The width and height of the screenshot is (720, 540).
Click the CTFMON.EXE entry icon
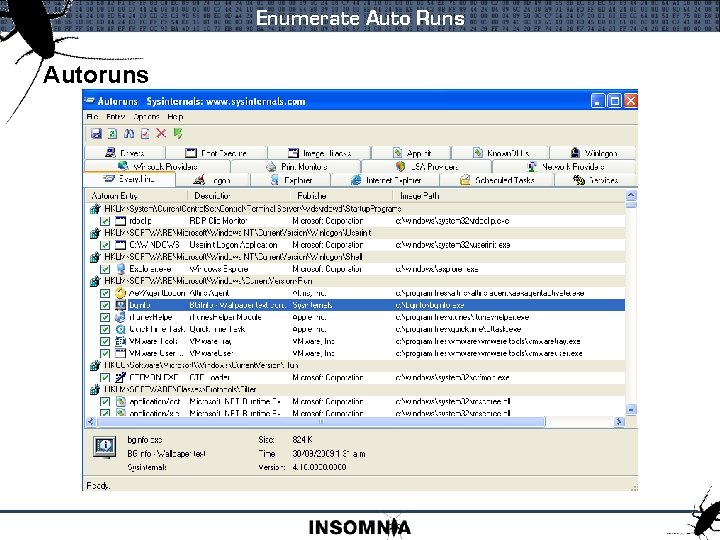coord(120,377)
